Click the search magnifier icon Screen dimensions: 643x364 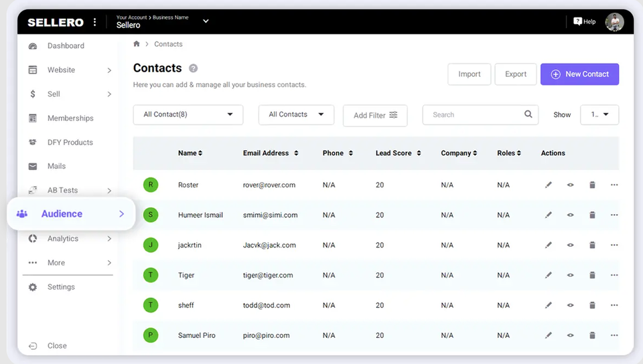(x=528, y=114)
